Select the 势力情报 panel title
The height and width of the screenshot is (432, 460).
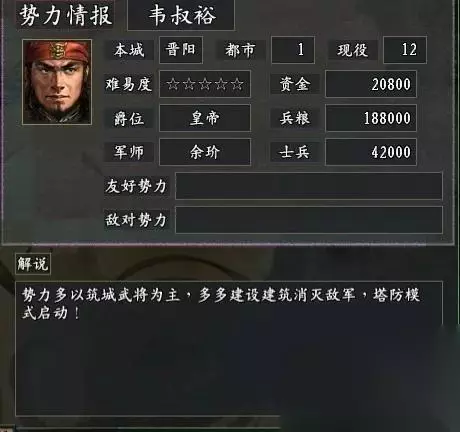tap(65, 15)
